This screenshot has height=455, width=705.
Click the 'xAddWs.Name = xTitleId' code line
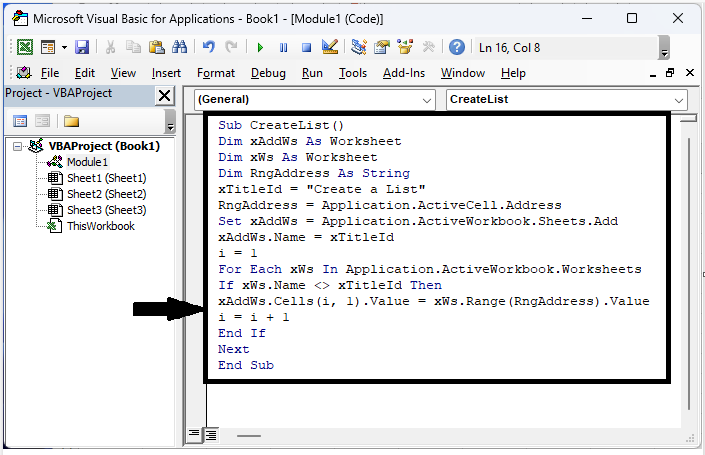306,237
